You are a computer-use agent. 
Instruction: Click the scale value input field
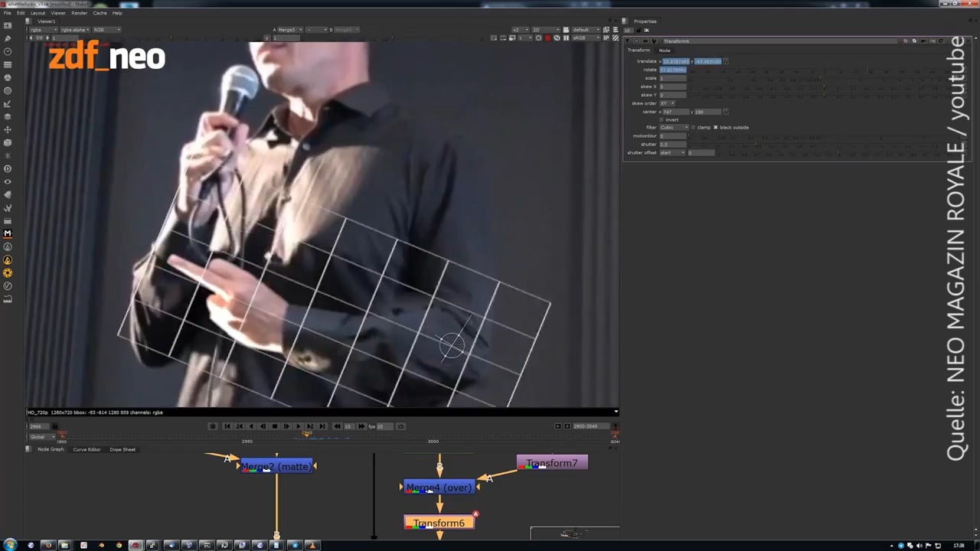coord(672,78)
